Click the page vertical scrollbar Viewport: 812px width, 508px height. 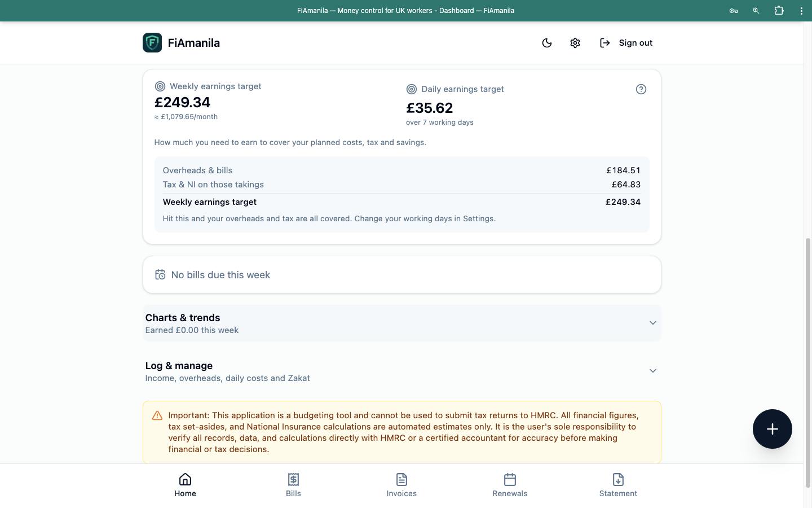point(807,362)
